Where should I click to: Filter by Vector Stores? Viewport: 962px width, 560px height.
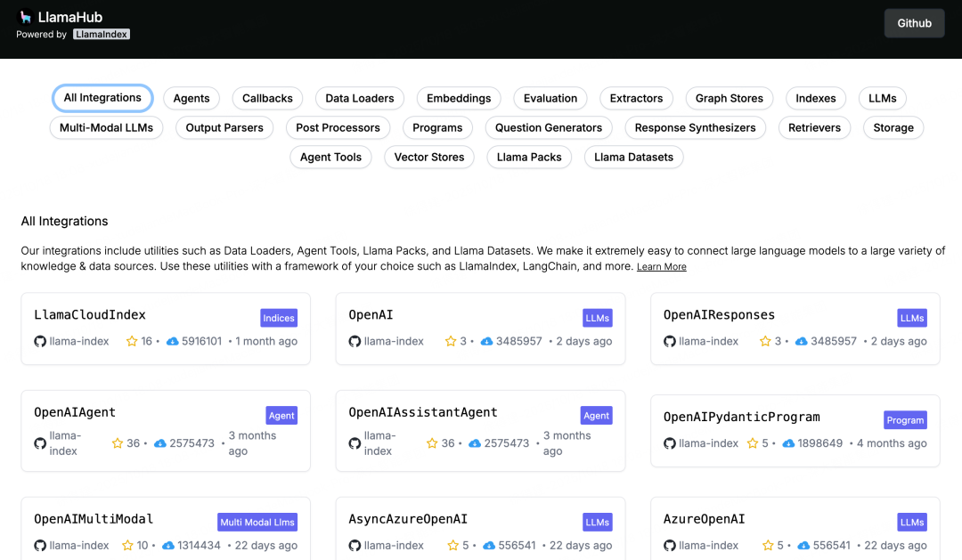[x=429, y=157]
